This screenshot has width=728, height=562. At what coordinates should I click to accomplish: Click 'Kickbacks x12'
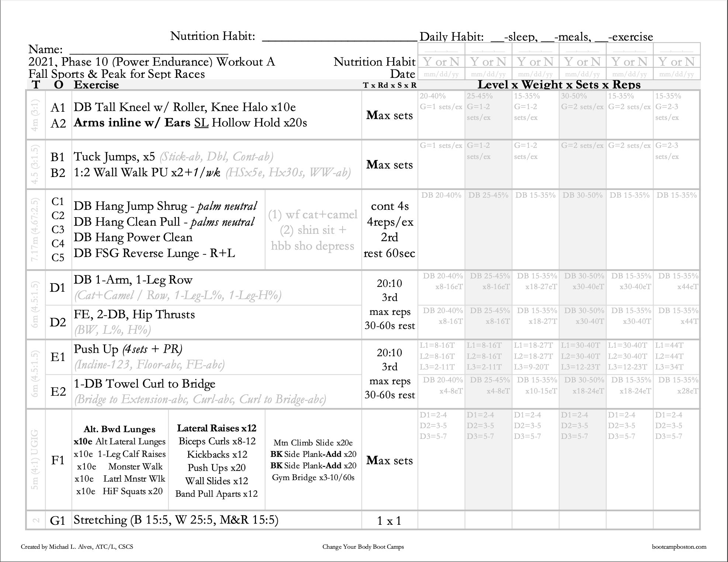(x=217, y=454)
